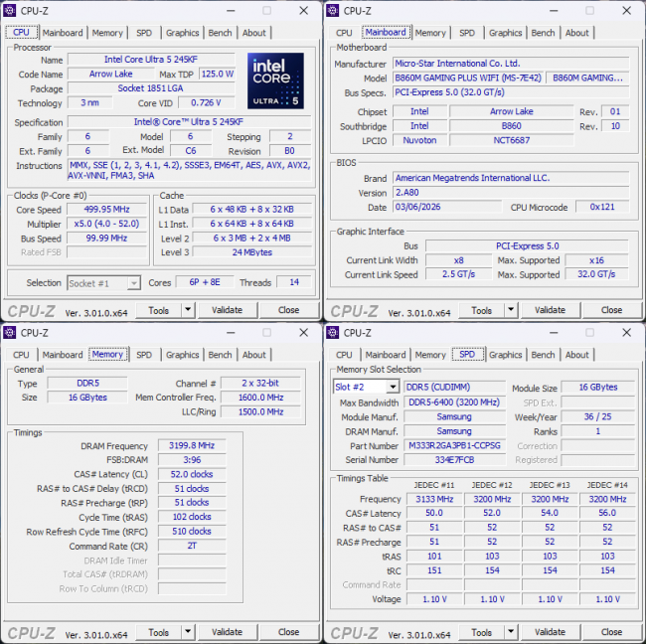Click the Mem Controller Freq. value '1600.0 MHz'
This screenshot has width=646, height=644.
point(260,398)
